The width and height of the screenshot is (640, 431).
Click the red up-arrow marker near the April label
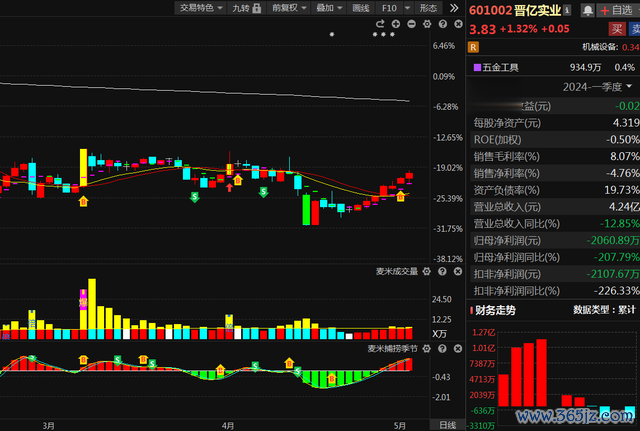[x=229, y=187]
